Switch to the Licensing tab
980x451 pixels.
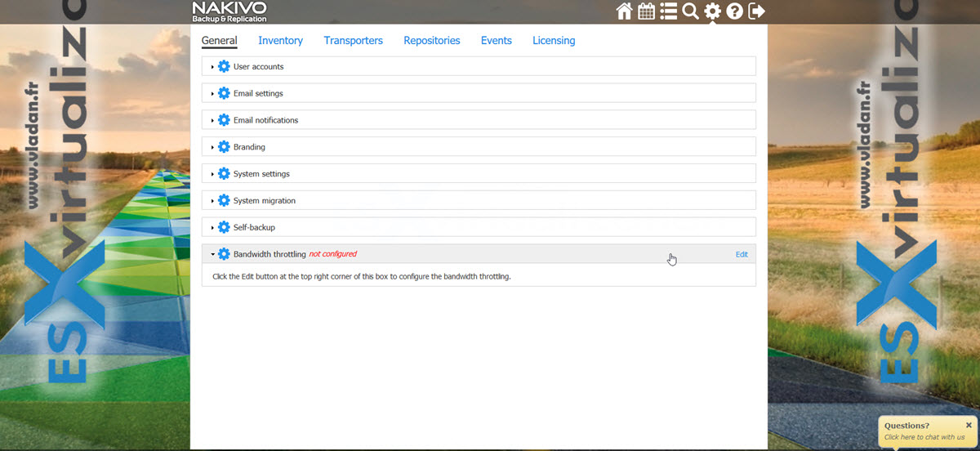point(554,40)
